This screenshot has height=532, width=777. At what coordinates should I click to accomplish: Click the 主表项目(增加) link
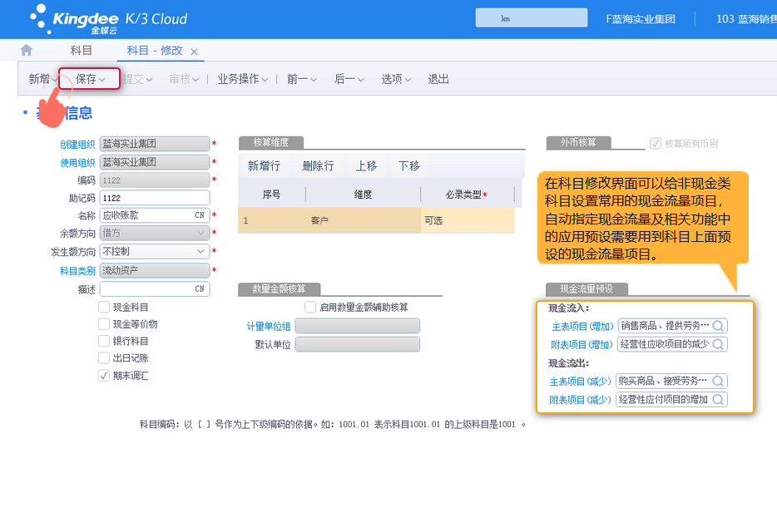pyautogui.click(x=582, y=327)
